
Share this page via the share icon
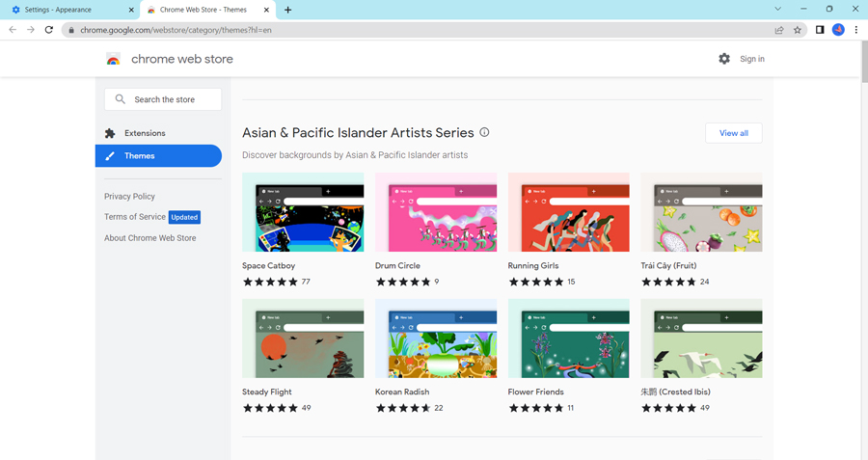click(779, 30)
